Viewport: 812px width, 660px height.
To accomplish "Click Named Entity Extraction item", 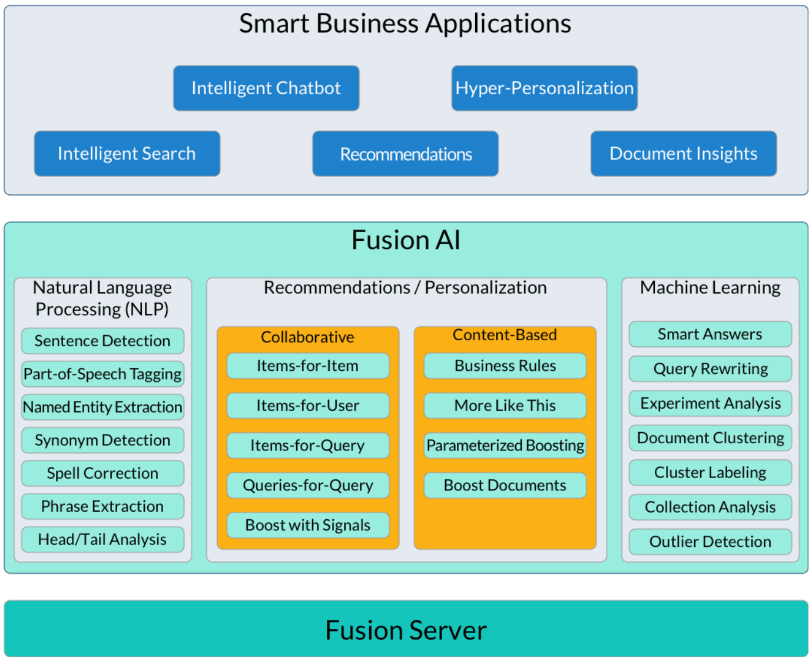I will click(x=102, y=407).
